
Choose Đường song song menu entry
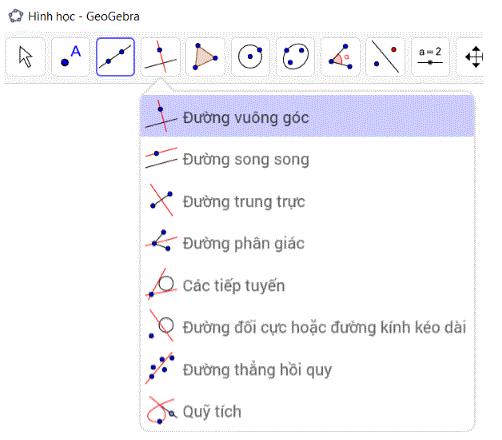click(307, 159)
